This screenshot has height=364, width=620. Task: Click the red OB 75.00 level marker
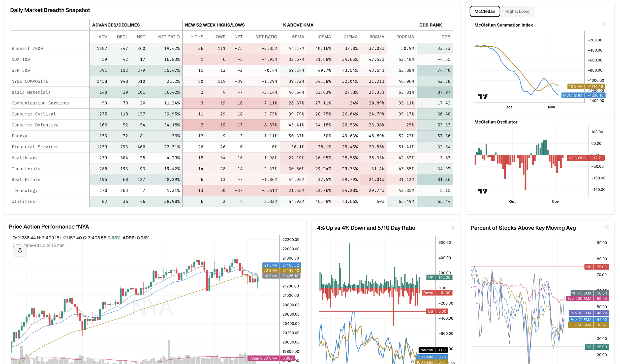click(596, 267)
